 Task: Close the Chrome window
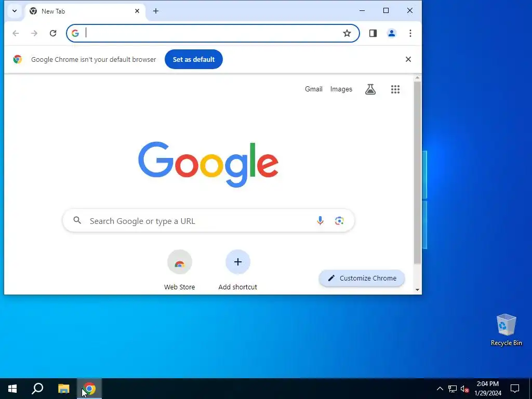(410, 10)
